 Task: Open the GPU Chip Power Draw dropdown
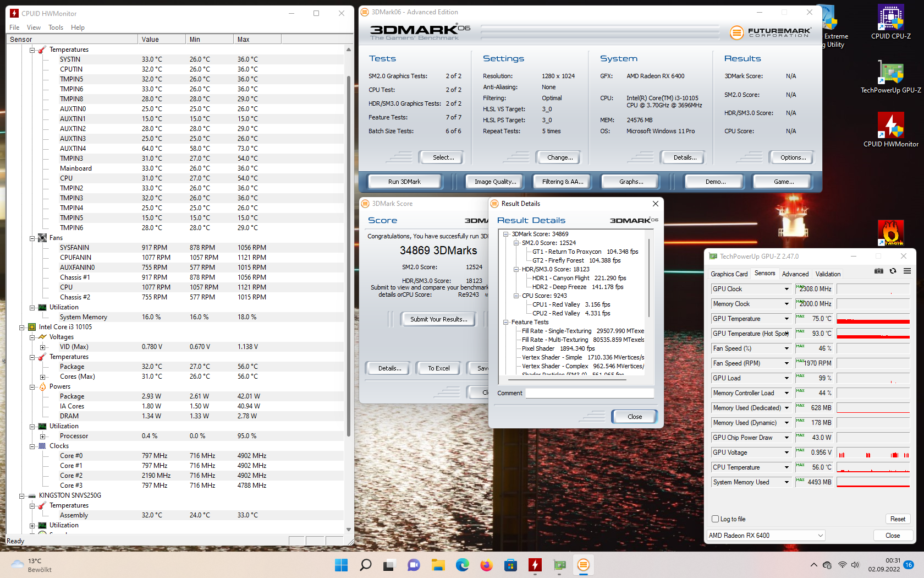(787, 438)
